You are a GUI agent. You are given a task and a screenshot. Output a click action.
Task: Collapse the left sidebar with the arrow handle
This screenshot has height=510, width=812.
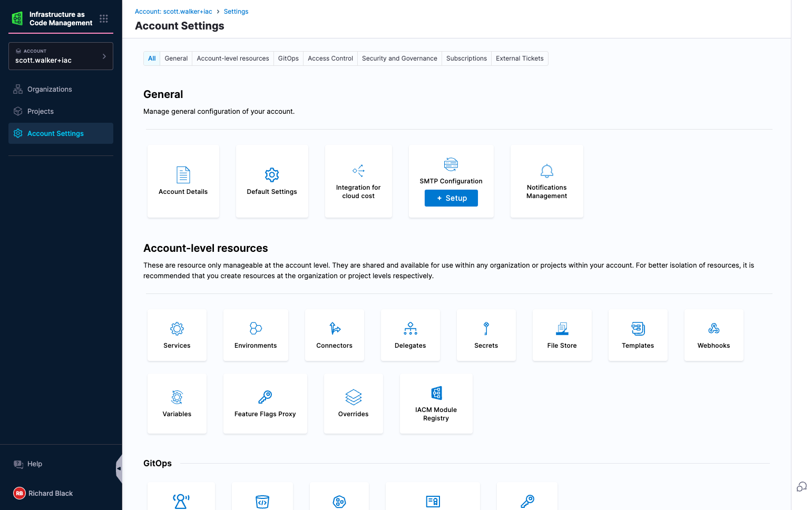[119, 468]
